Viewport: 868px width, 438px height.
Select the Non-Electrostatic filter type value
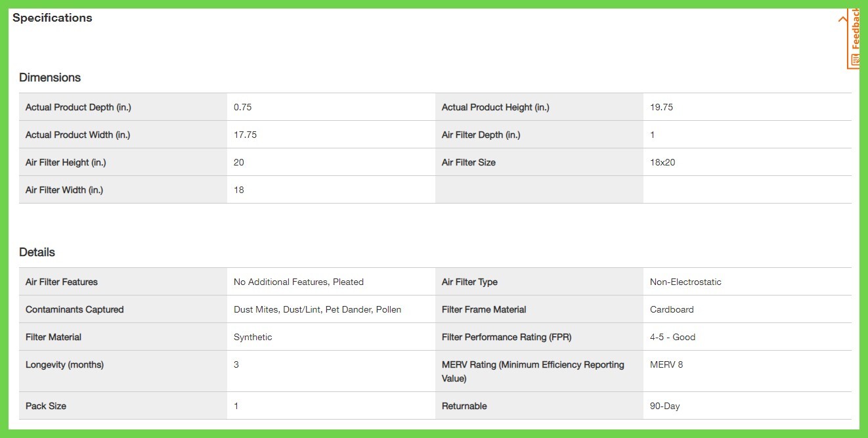click(685, 282)
